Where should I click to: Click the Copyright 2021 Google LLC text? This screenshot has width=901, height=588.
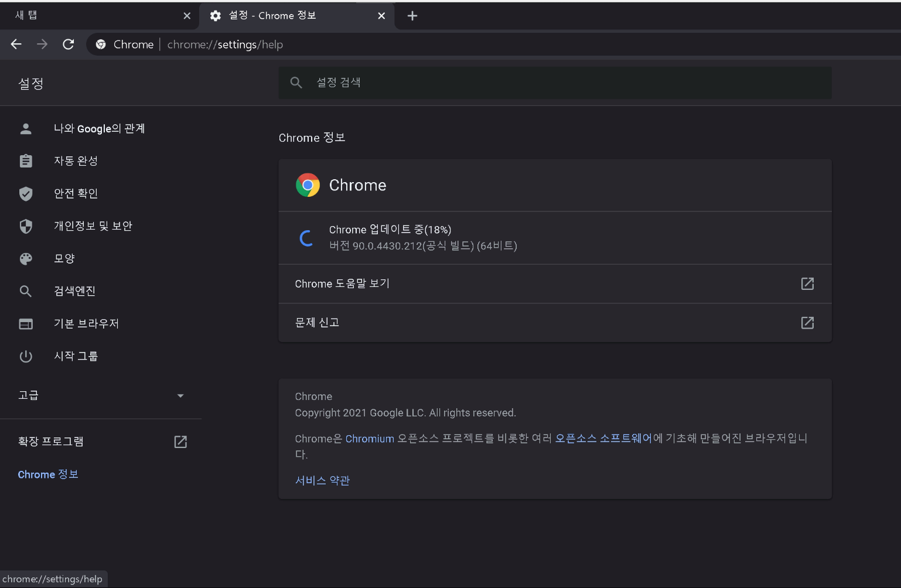tap(405, 413)
